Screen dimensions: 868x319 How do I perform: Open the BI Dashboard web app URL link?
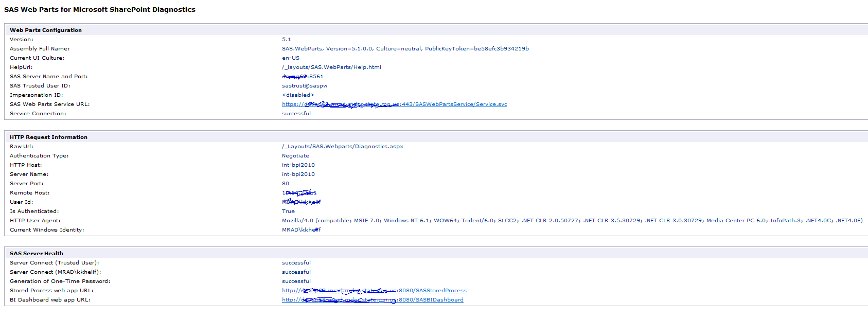(x=373, y=300)
